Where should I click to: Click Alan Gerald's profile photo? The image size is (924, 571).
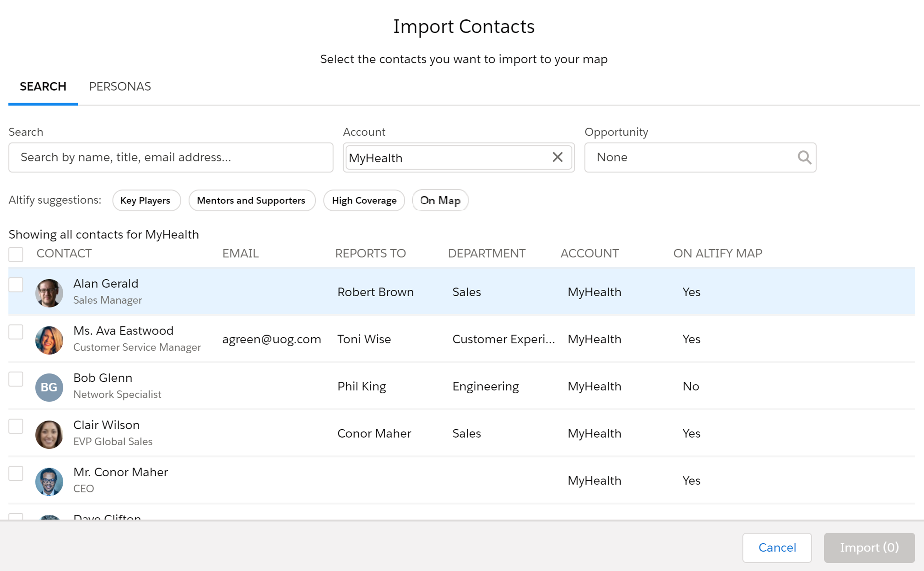coord(49,293)
